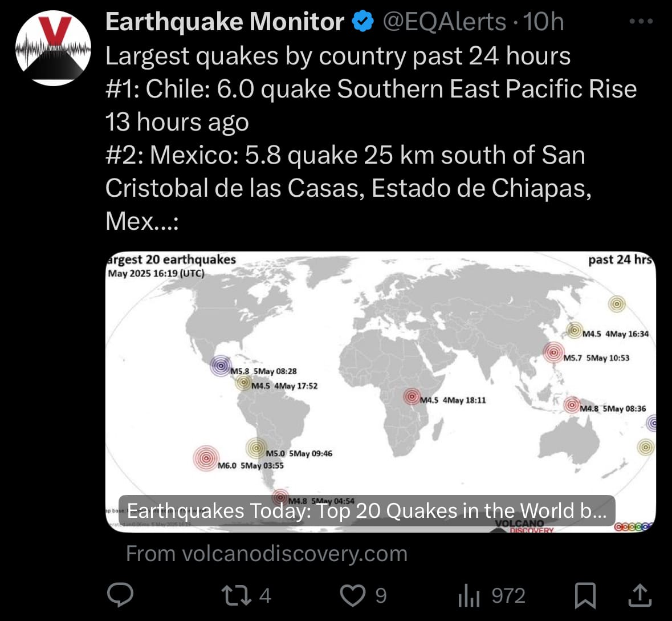
Task: Open Earthquakes Today Top 20 Quakes card title
Action: (366, 511)
